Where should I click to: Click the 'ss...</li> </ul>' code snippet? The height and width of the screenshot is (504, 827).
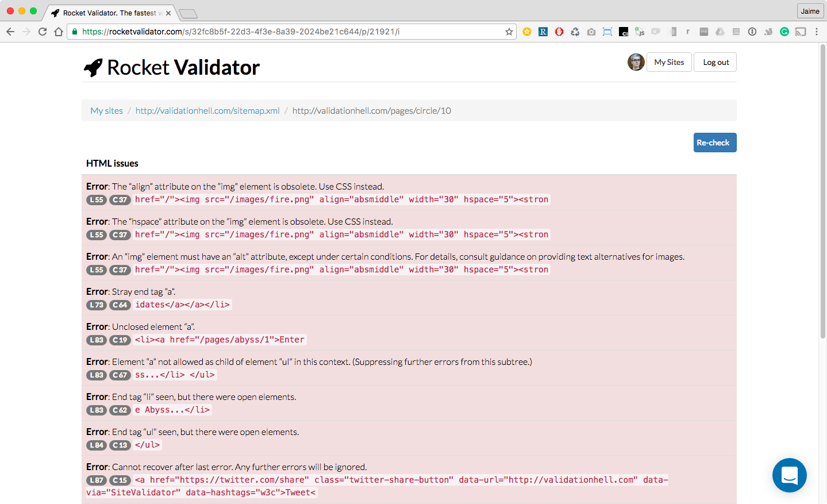point(175,375)
